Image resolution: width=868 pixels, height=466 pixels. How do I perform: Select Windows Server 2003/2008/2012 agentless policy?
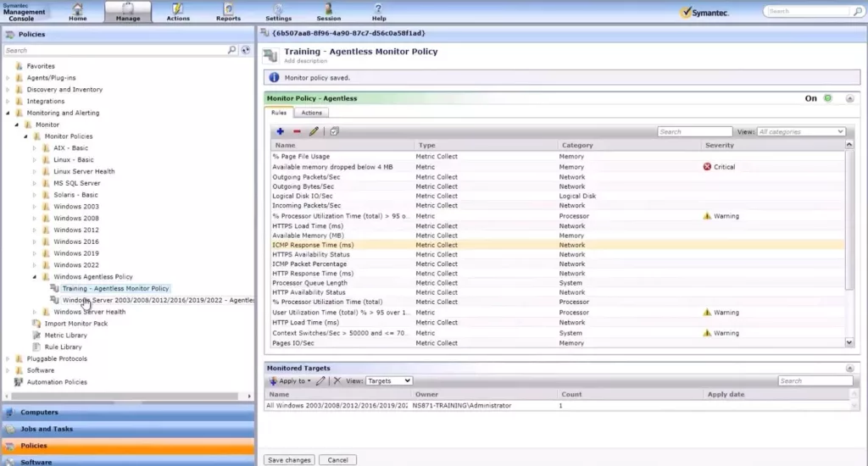click(x=159, y=300)
